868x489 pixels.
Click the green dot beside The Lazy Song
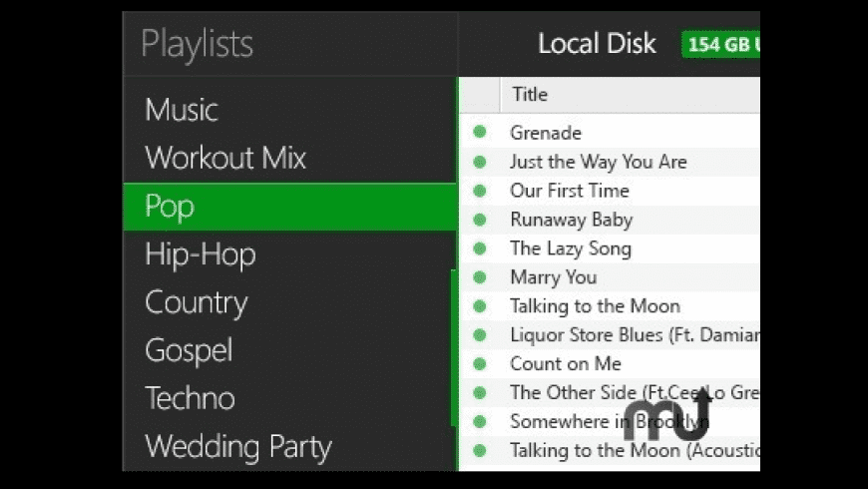(479, 247)
